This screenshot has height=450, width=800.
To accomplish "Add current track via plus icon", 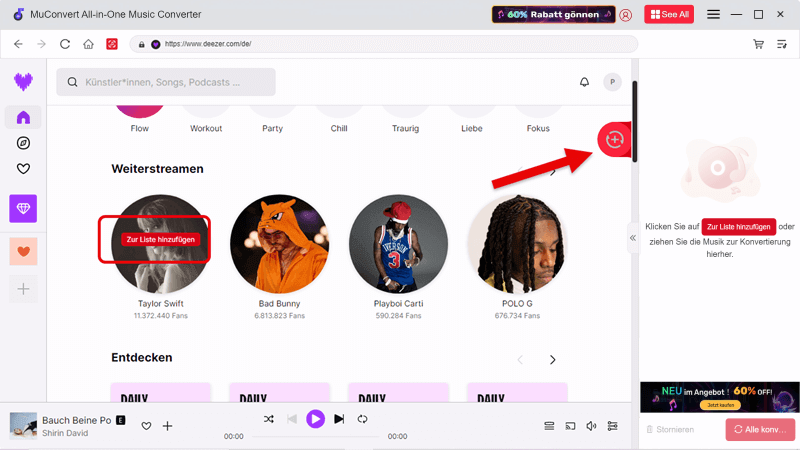I will [167, 426].
